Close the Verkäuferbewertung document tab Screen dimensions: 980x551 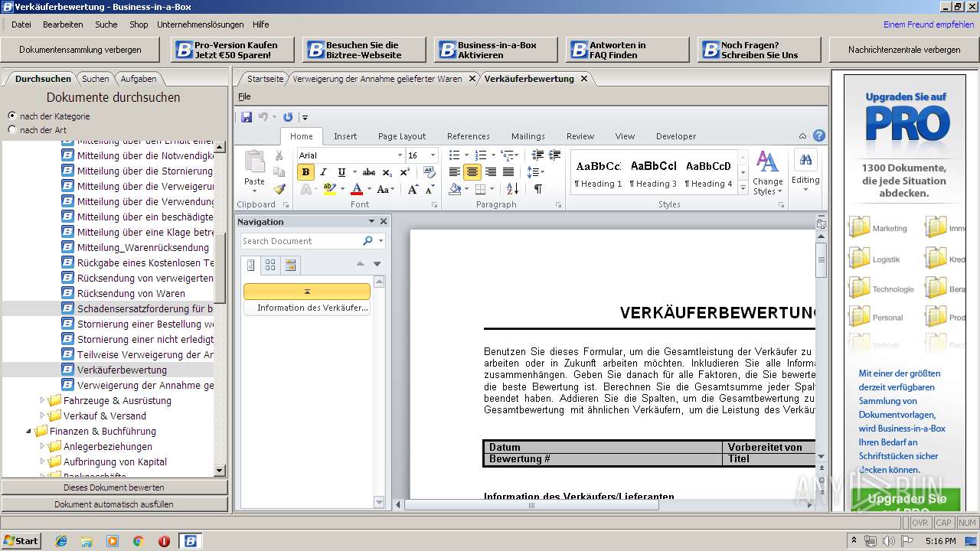584,79
